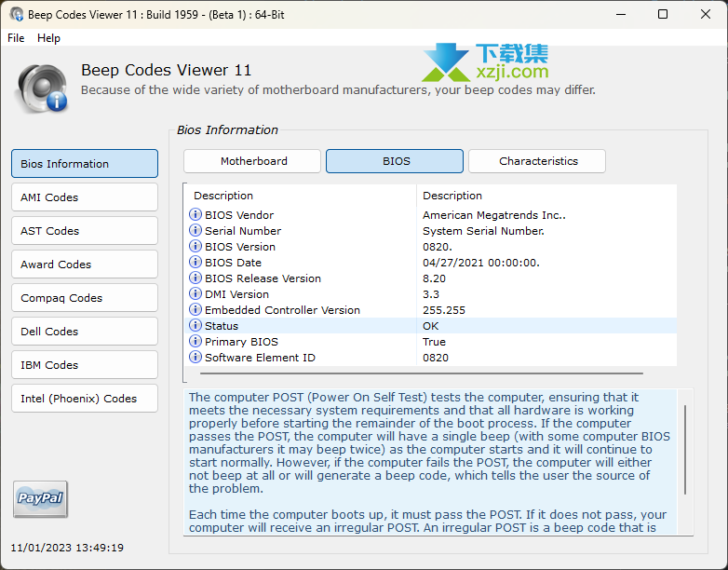This screenshot has width=728, height=570.
Task: Click the info icon beside Software Element ID
Action: (x=195, y=357)
